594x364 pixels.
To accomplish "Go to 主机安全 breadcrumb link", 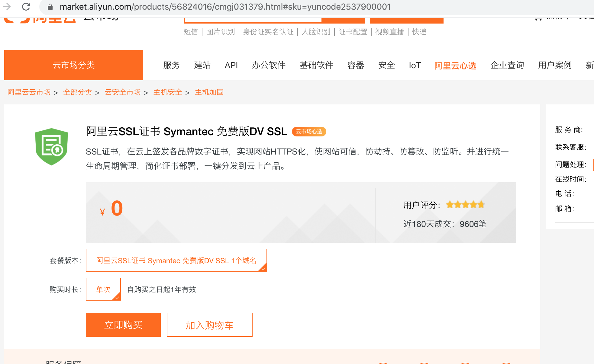I will pyautogui.click(x=168, y=92).
